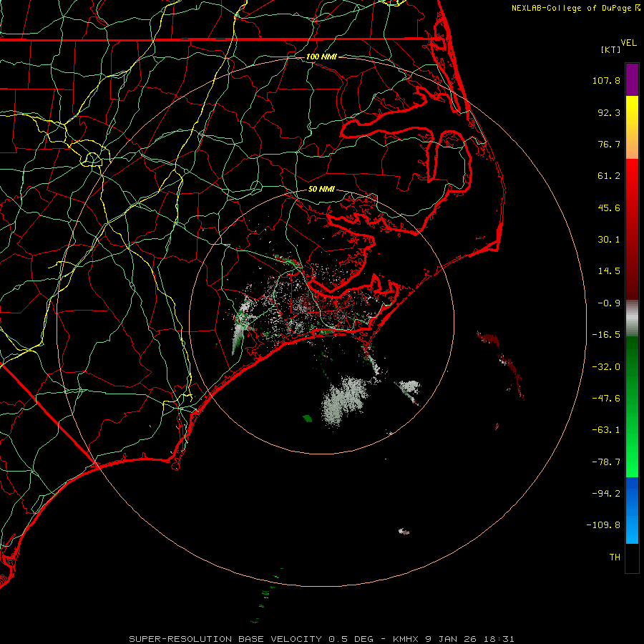Image resolution: width=644 pixels, height=644 pixels.
Task: Click the -47.6 velocity scale value
Action: click(x=606, y=399)
